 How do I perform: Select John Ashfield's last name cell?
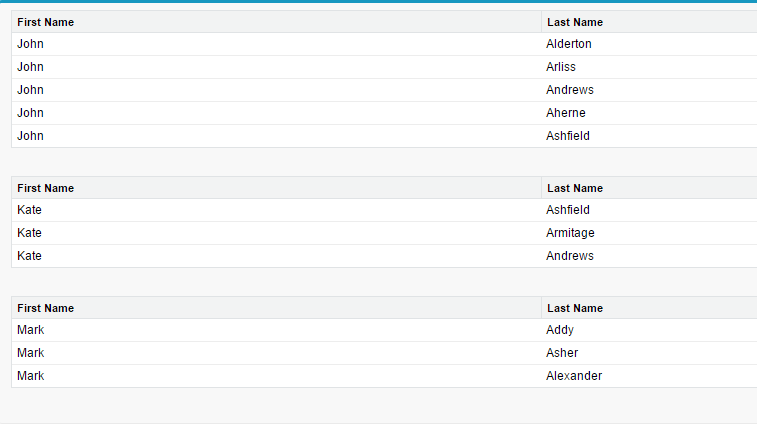click(649, 136)
